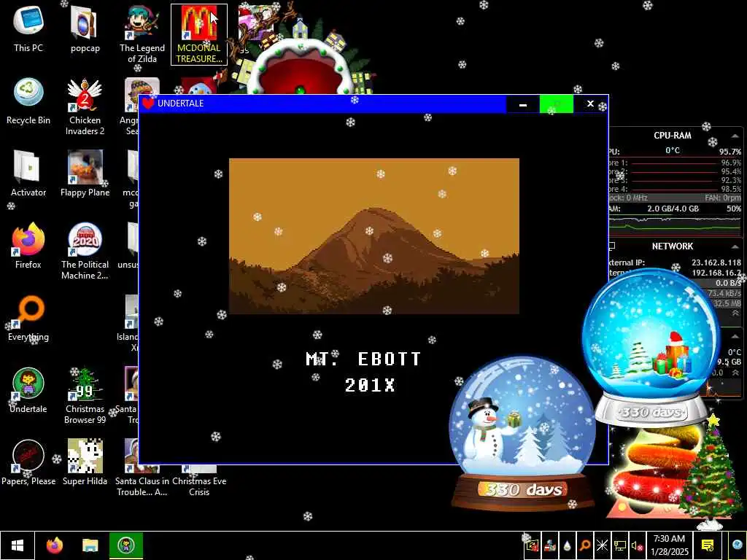
Task: Launch The Legend of Zilda shortcut
Action: (x=142, y=34)
